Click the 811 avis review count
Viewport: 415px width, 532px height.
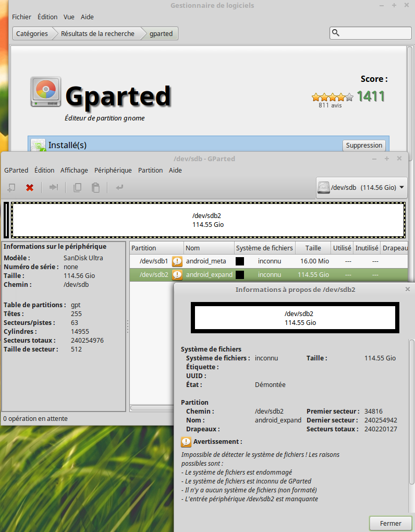[330, 105]
